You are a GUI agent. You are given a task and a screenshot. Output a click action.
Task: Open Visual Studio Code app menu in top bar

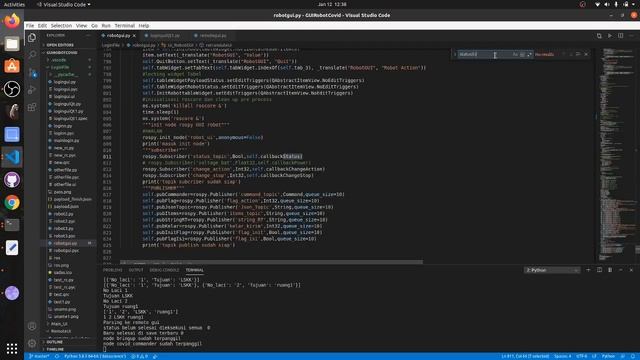[64, 4]
